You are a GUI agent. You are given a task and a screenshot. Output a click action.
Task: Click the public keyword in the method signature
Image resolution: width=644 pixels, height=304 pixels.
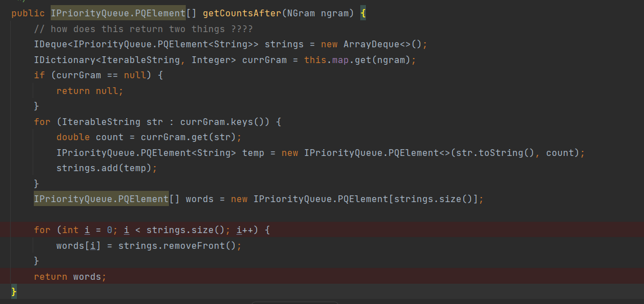pyautogui.click(x=28, y=14)
